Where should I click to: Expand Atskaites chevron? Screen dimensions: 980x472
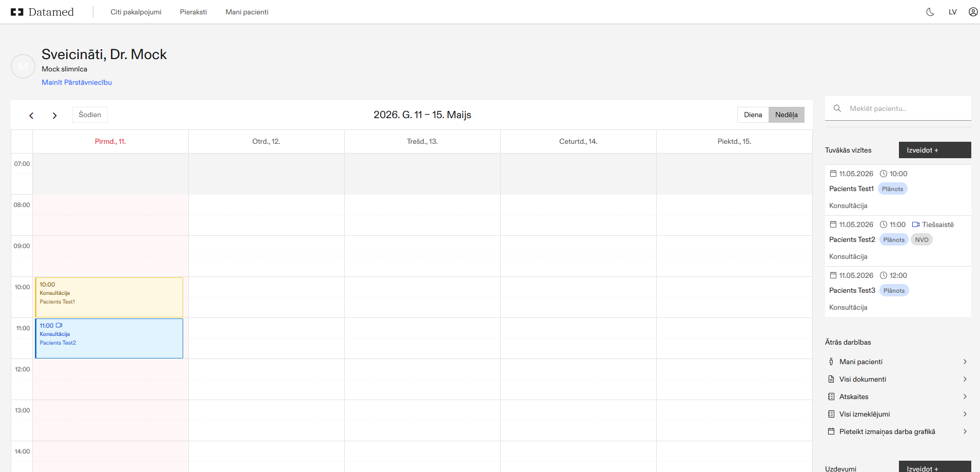point(965,397)
